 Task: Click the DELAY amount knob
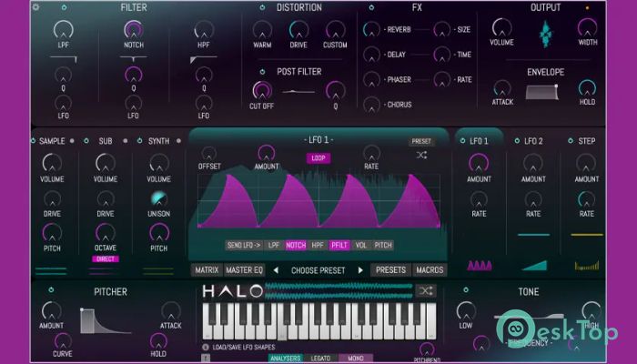(371, 55)
